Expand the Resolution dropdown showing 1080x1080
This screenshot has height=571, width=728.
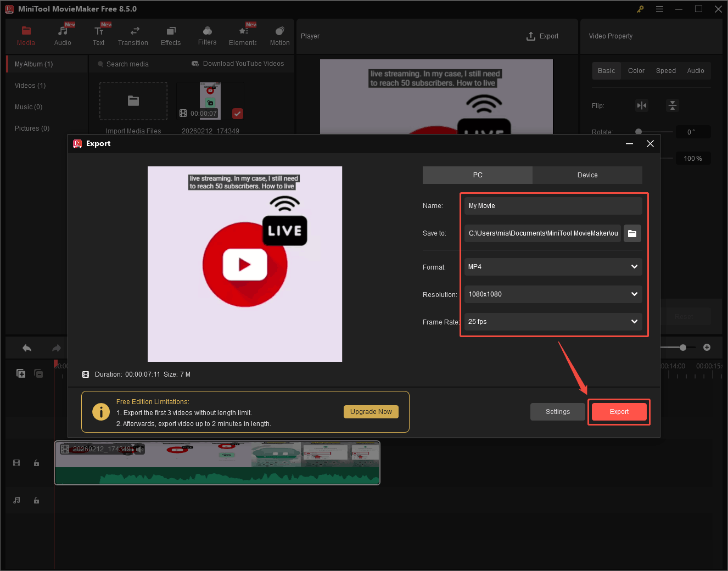tap(553, 294)
